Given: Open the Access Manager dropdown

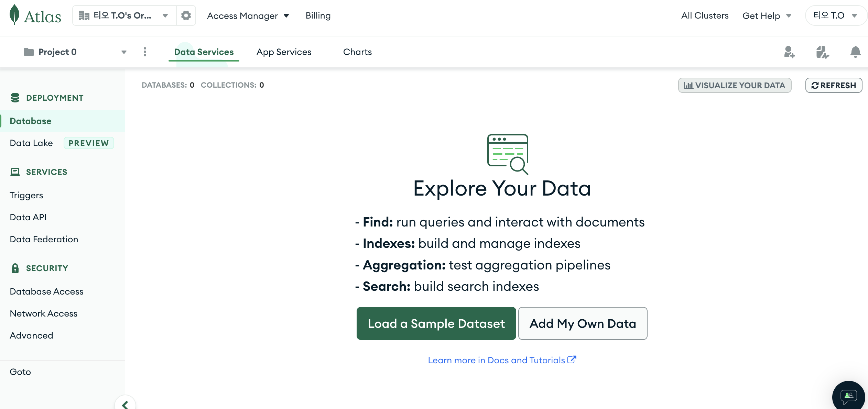Looking at the screenshot, I should pos(248,16).
